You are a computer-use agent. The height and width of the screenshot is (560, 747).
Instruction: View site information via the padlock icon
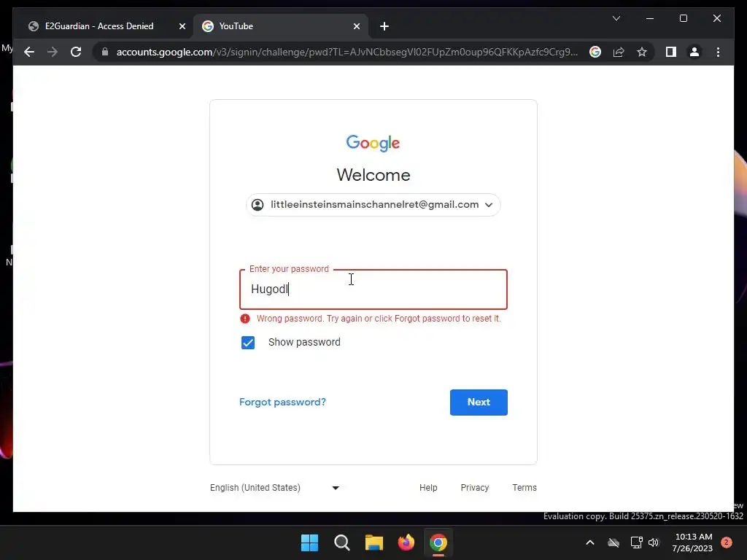point(105,52)
